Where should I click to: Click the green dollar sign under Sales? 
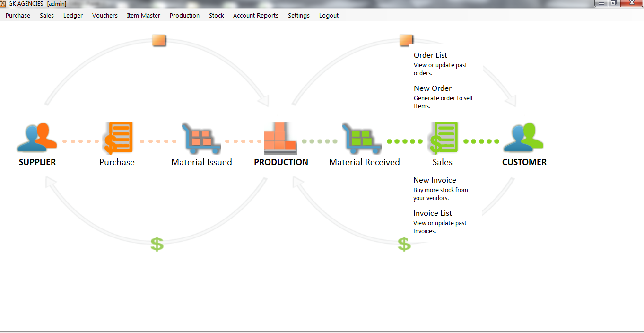click(404, 244)
